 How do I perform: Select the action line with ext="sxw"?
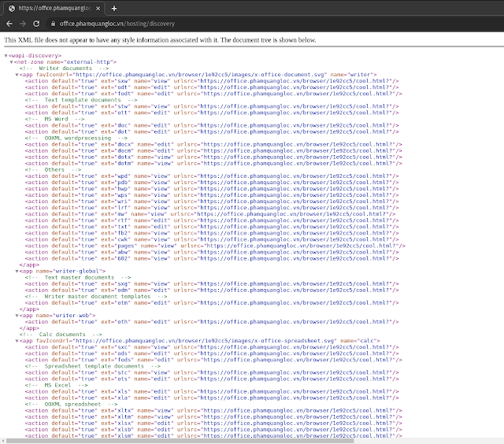(212, 81)
